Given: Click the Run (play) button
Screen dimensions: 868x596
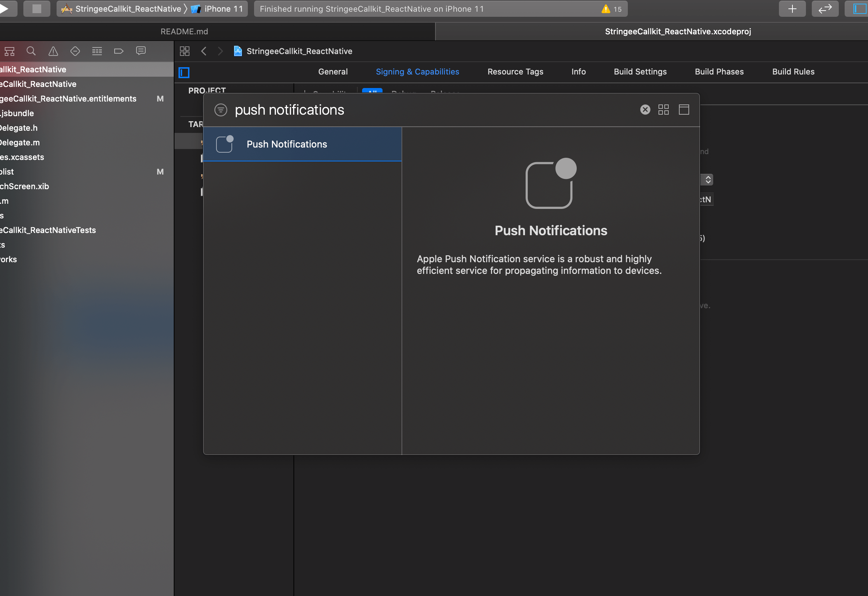Looking at the screenshot, I should click(5, 9).
